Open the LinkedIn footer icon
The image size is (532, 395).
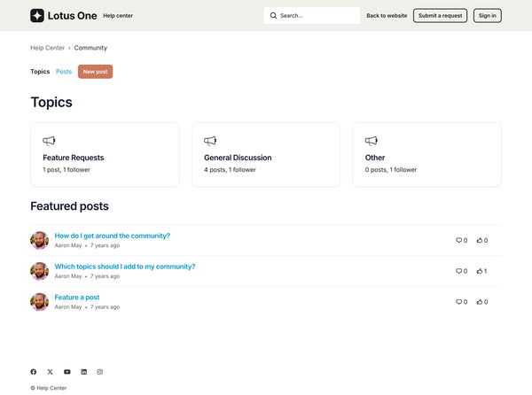(84, 372)
